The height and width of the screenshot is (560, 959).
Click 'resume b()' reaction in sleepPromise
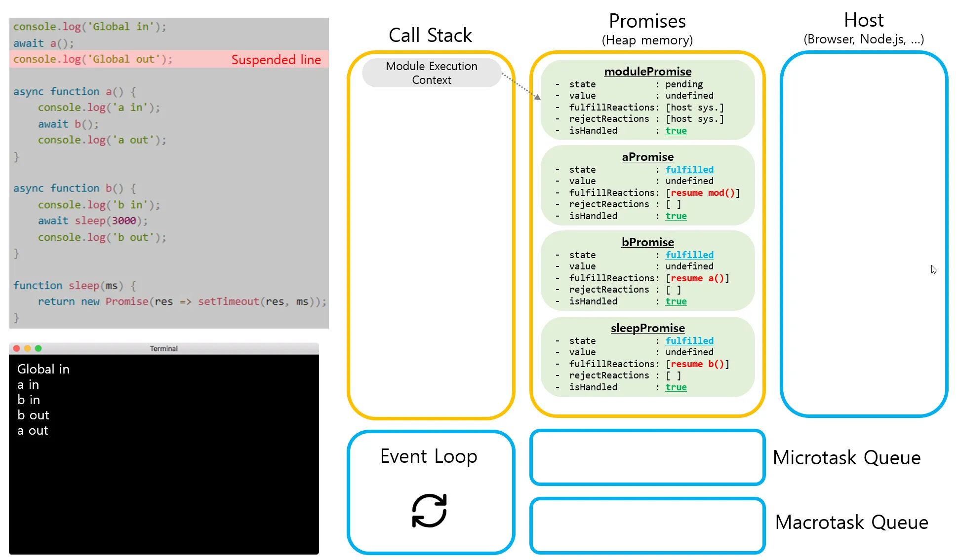click(x=697, y=364)
